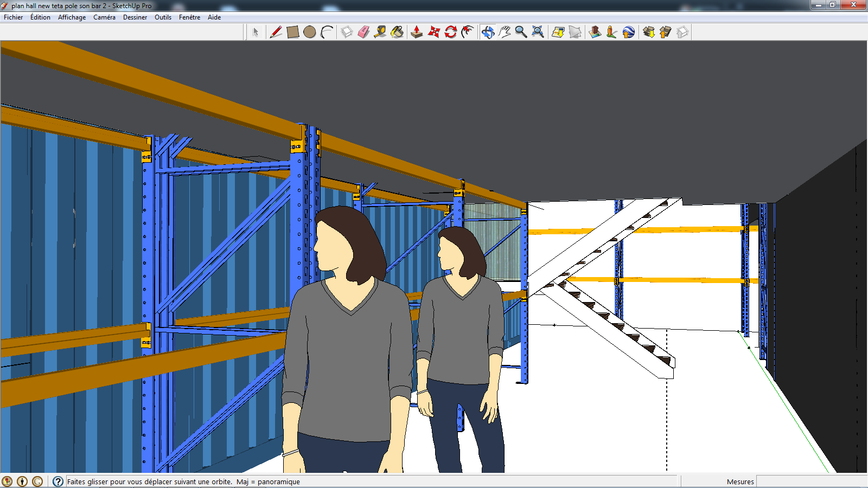The width and height of the screenshot is (868, 488).
Task: Pick the Circle drawing tool
Action: tap(310, 32)
